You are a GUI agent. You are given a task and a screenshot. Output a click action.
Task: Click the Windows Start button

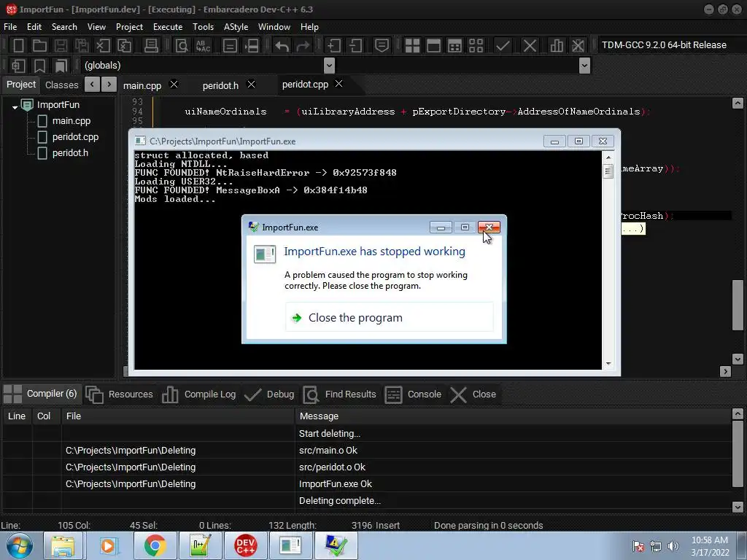20,545
